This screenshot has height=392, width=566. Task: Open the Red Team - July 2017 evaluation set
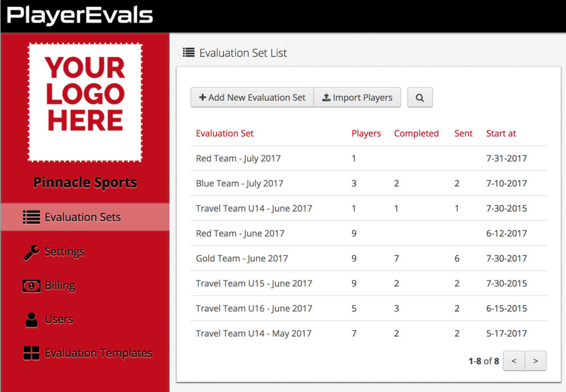click(x=238, y=158)
